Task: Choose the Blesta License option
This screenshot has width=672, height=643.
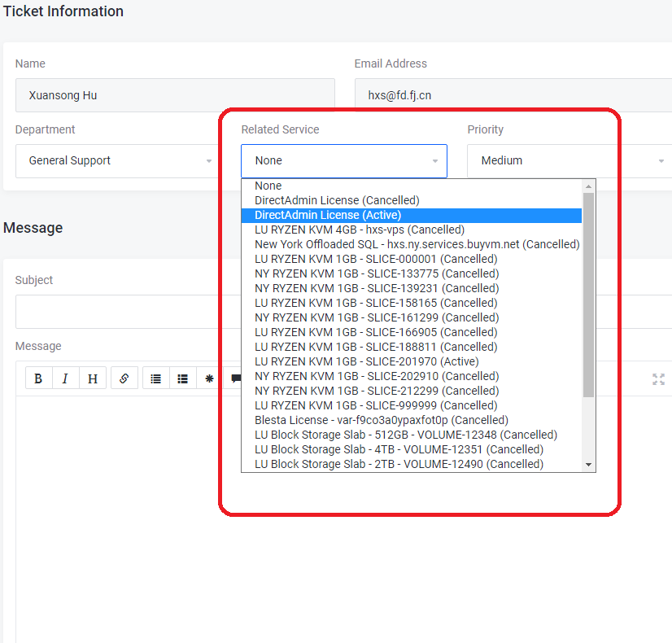Action: 412,420
